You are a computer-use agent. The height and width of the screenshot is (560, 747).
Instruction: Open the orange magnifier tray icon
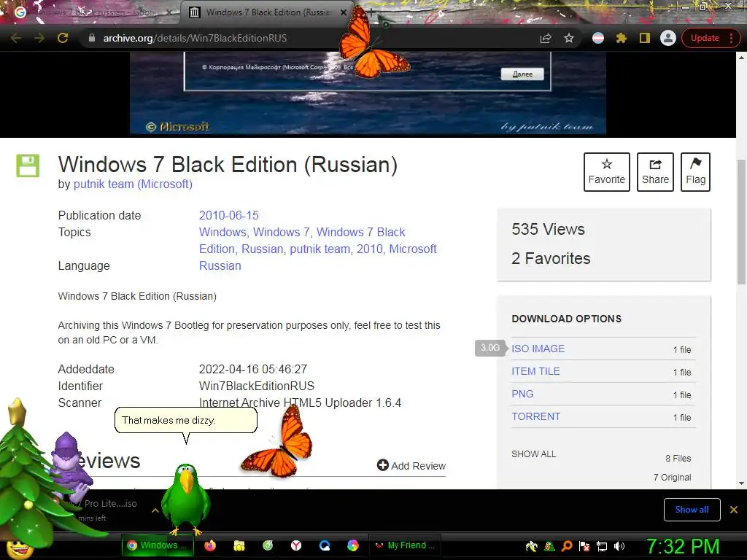pos(567,546)
